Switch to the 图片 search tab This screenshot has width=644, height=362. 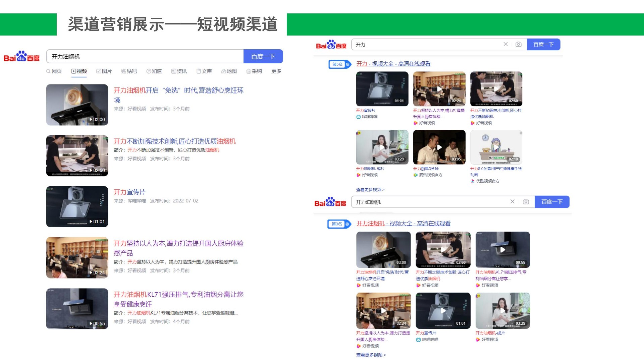pos(104,71)
